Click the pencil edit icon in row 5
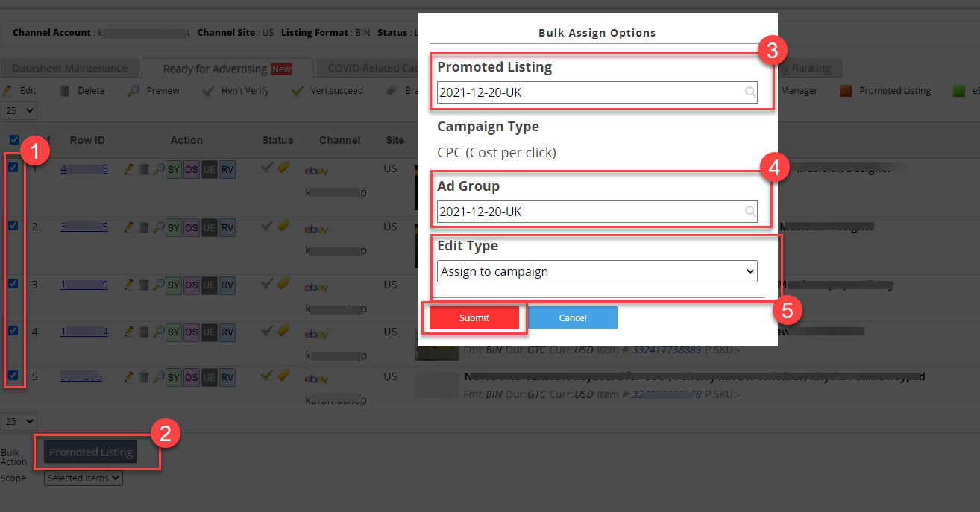The height and width of the screenshot is (512, 980). (129, 376)
